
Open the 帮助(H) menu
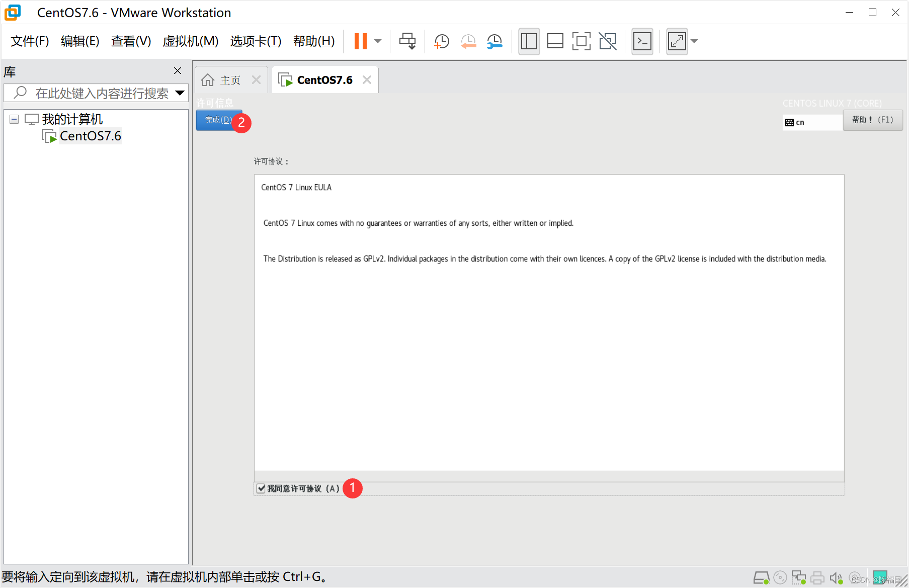coord(314,41)
